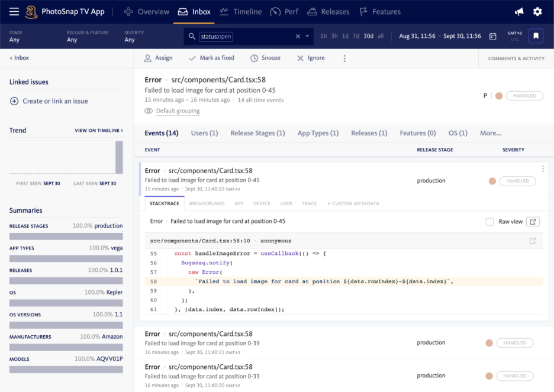Click the Snooze clock icon
554x392 pixels.
click(254, 58)
